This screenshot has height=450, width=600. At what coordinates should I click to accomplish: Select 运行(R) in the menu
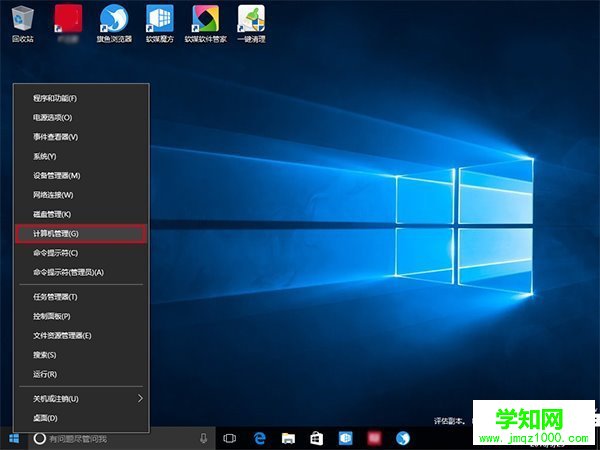pyautogui.click(x=81, y=374)
